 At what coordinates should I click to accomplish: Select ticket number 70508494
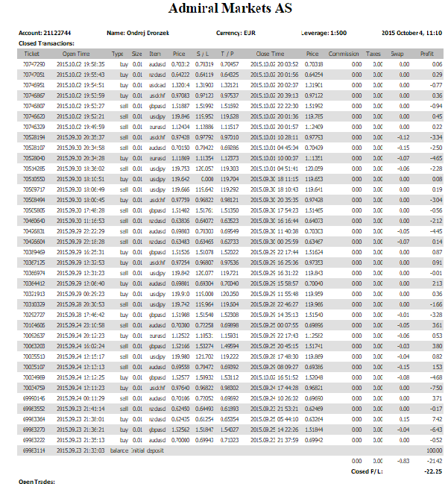[x=34, y=200]
